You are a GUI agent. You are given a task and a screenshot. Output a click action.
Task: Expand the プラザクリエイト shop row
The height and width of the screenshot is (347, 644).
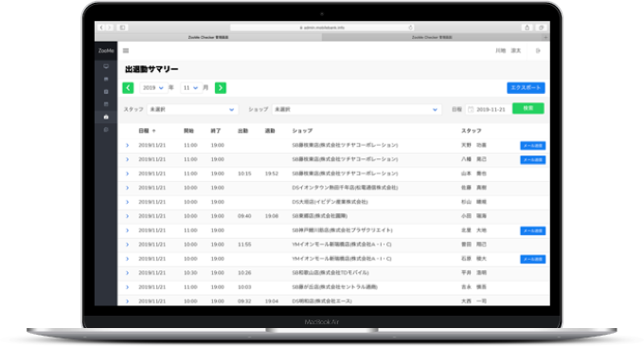coord(127,230)
